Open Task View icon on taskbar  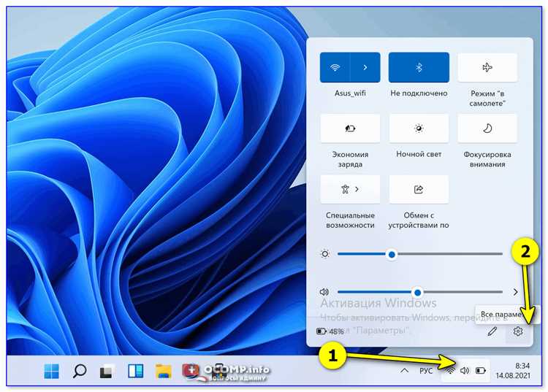click(x=107, y=371)
